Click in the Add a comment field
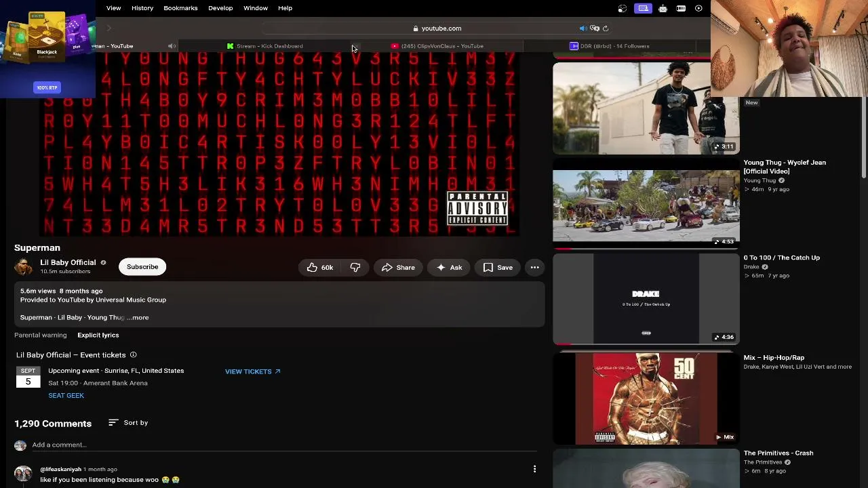This screenshot has width=868, height=488. click(x=284, y=445)
